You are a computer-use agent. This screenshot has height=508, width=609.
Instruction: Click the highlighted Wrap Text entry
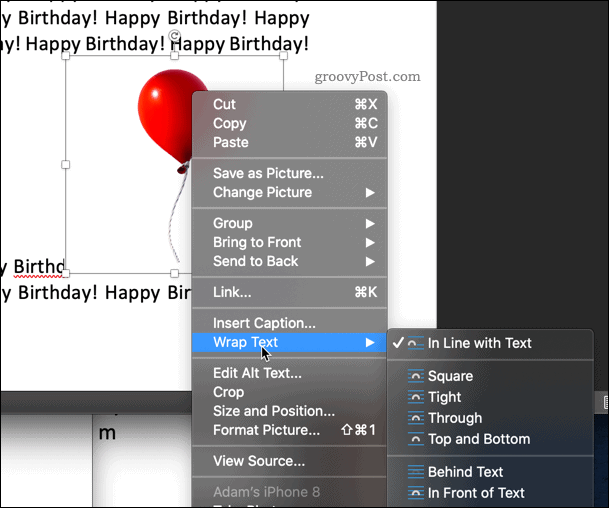289,343
